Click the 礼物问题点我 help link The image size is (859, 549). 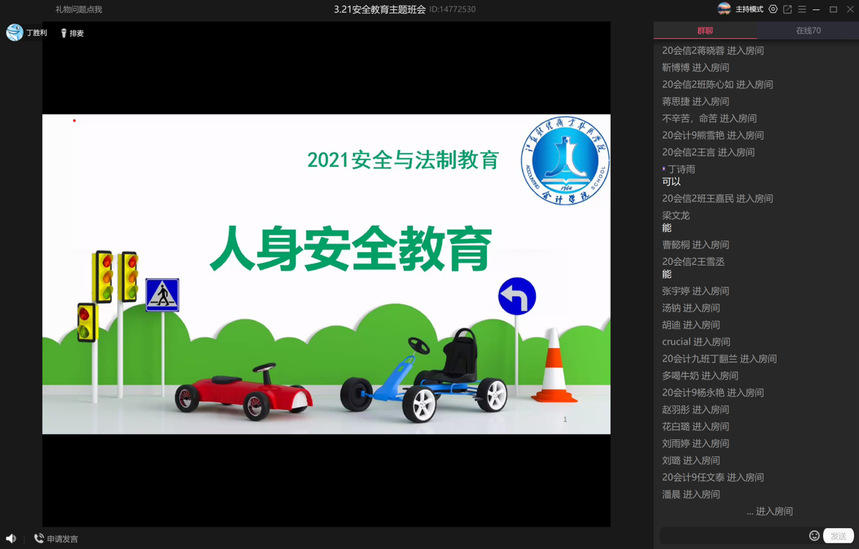click(78, 9)
